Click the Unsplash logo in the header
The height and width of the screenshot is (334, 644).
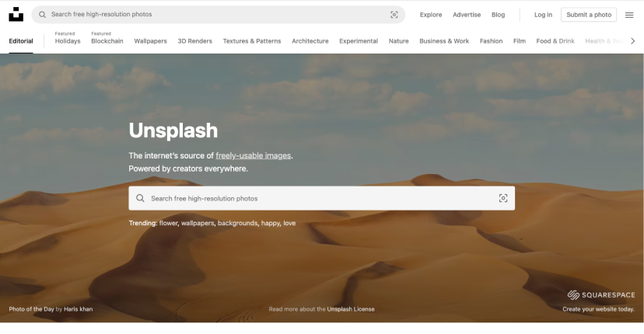click(x=16, y=14)
